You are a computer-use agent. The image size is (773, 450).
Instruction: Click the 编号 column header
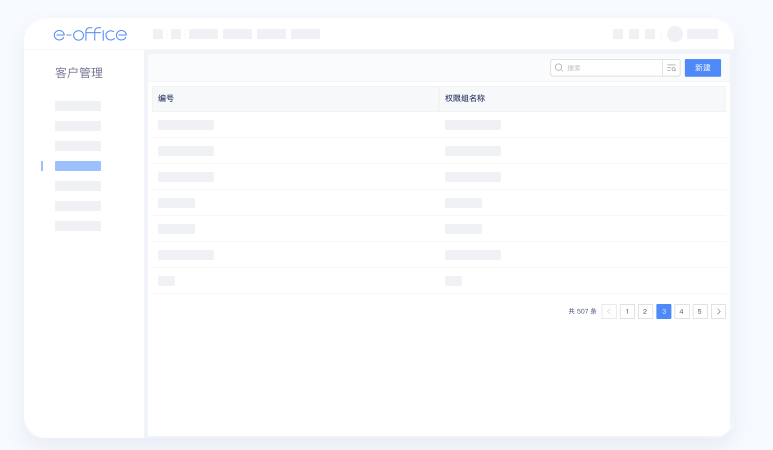pyautogui.click(x=167, y=98)
